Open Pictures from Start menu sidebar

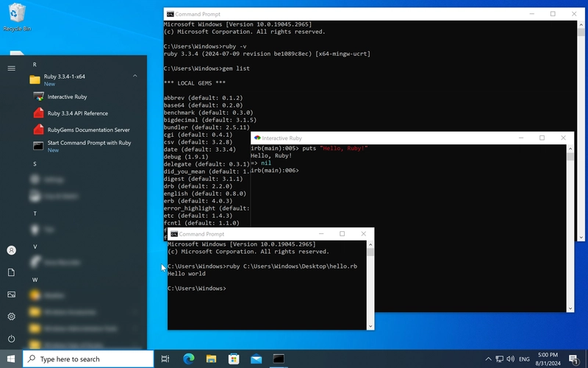pyautogui.click(x=12, y=294)
